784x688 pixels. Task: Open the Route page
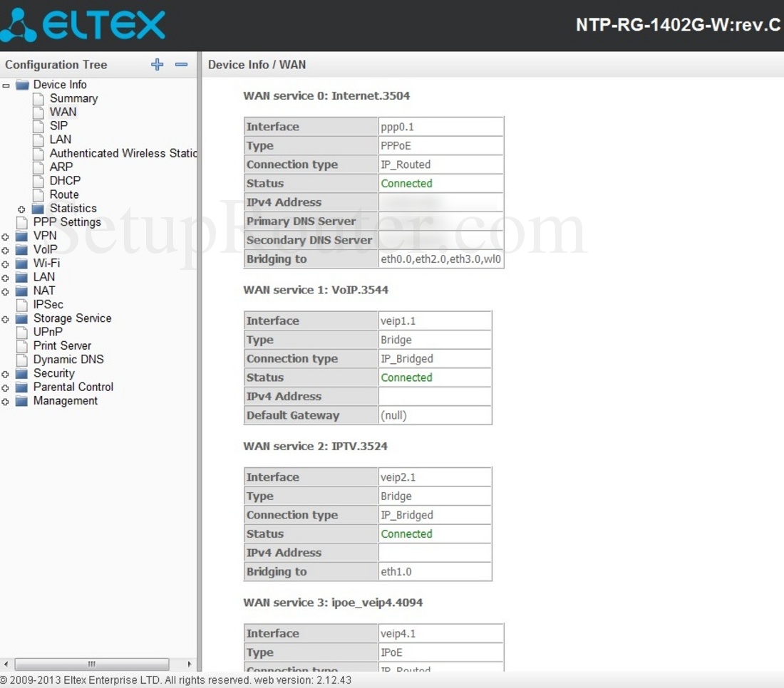64,194
